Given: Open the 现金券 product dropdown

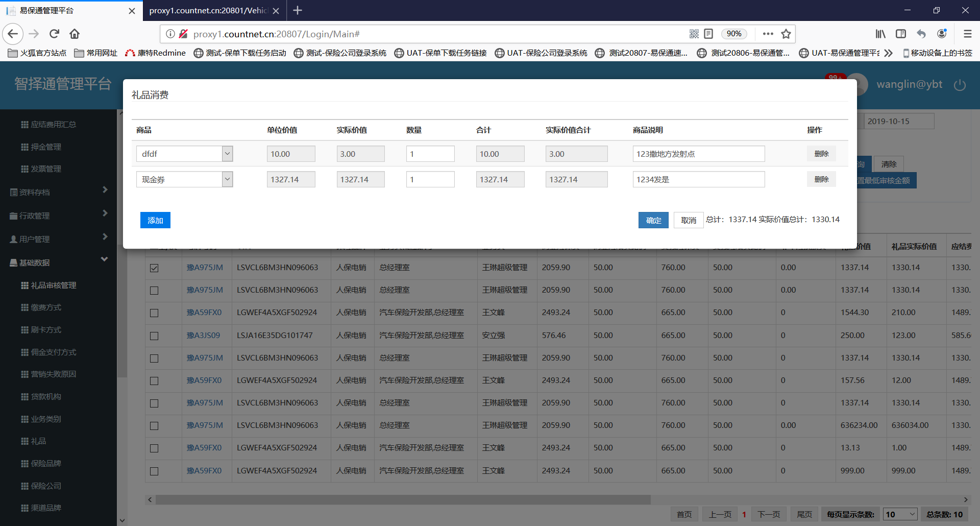Looking at the screenshot, I should pos(227,179).
